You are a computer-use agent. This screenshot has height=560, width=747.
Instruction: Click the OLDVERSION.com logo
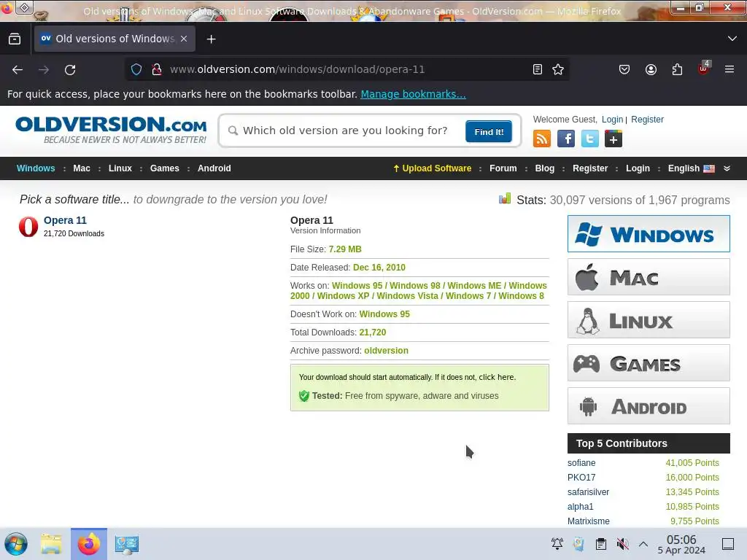point(111,130)
